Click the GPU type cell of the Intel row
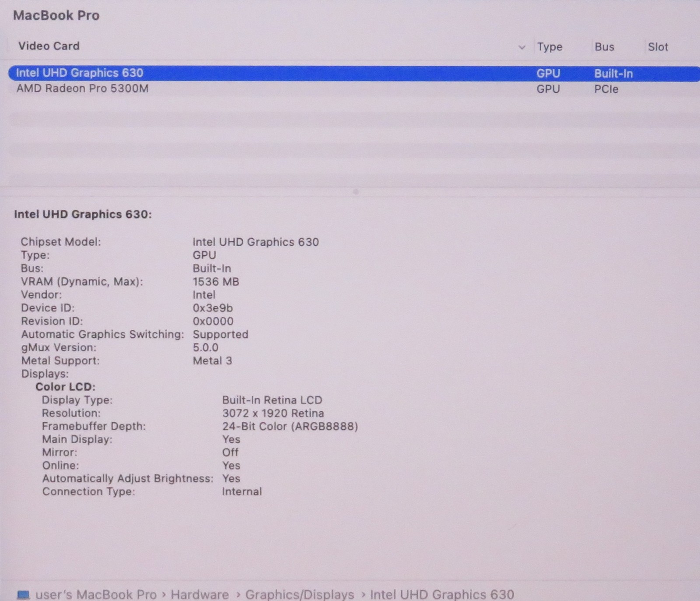 548,73
